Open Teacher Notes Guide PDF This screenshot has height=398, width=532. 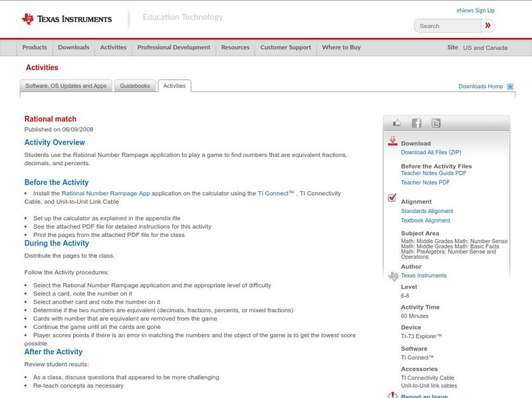click(434, 173)
